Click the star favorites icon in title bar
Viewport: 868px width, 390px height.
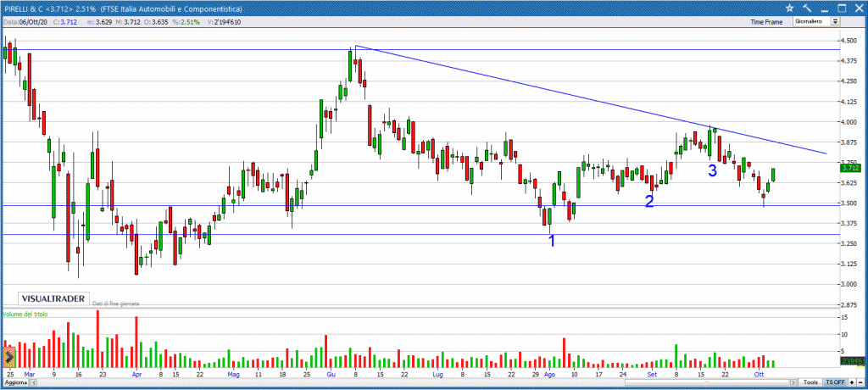coord(789,8)
